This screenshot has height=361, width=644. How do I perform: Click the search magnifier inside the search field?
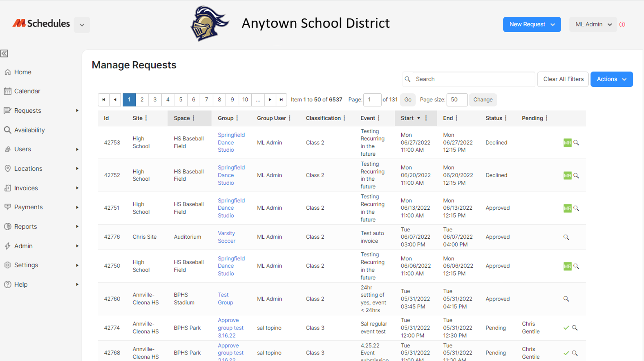pyautogui.click(x=408, y=79)
